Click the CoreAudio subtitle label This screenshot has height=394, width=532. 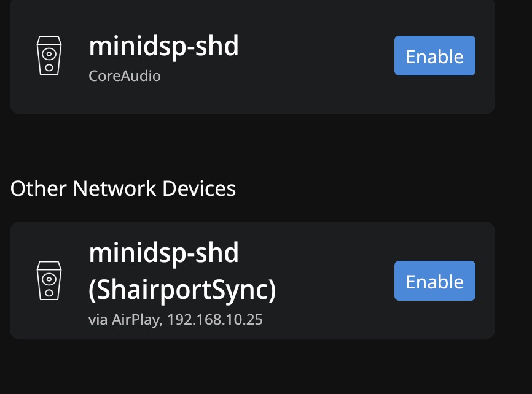point(125,76)
